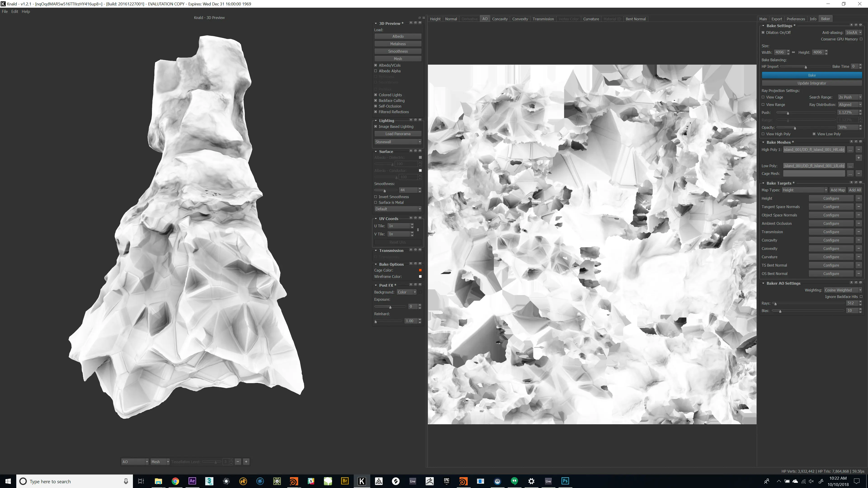Open the AO Weighting dropdown
The height and width of the screenshot is (488, 868).
tap(843, 290)
